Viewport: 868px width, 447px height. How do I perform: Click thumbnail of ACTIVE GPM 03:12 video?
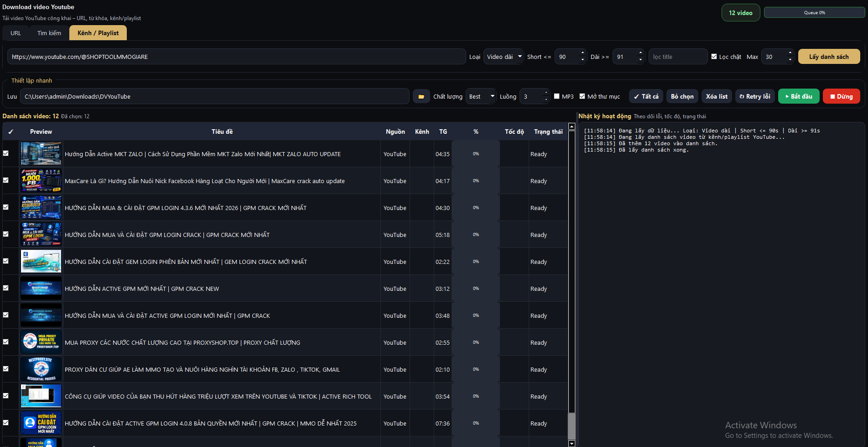[x=41, y=288]
